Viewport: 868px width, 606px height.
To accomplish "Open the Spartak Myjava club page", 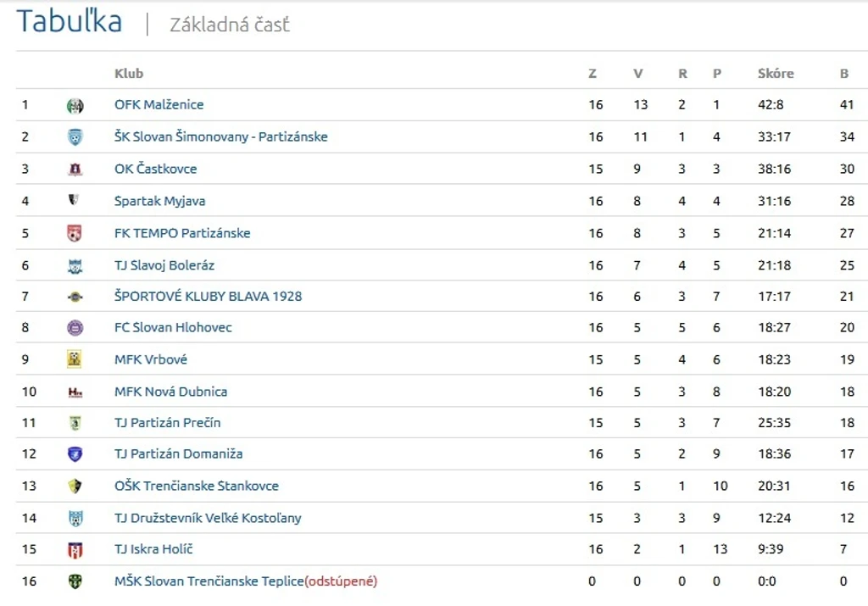I will [x=159, y=201].
